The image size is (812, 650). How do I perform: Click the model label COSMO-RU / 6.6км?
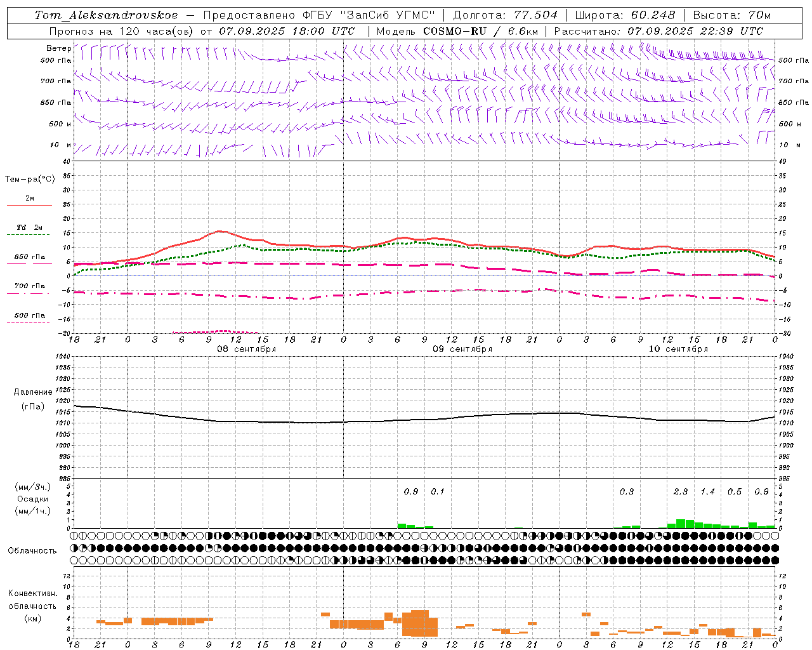pos(481,30)
